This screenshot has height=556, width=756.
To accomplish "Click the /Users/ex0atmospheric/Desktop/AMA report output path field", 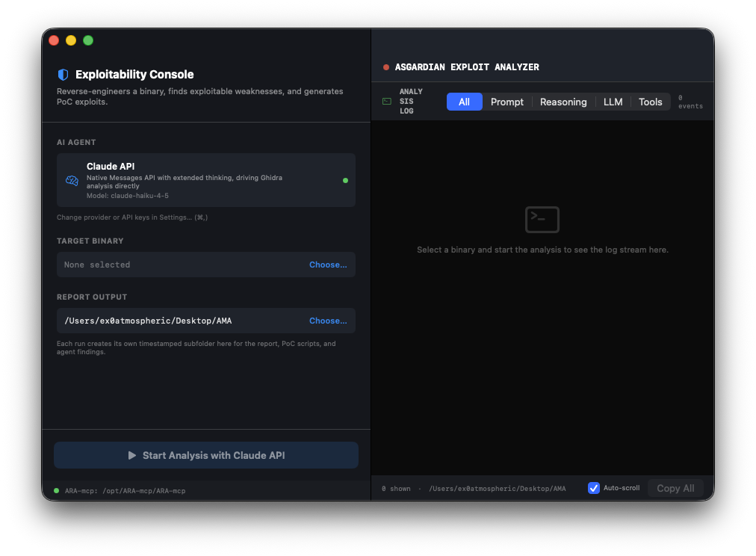I will click(x=206, y=321).
